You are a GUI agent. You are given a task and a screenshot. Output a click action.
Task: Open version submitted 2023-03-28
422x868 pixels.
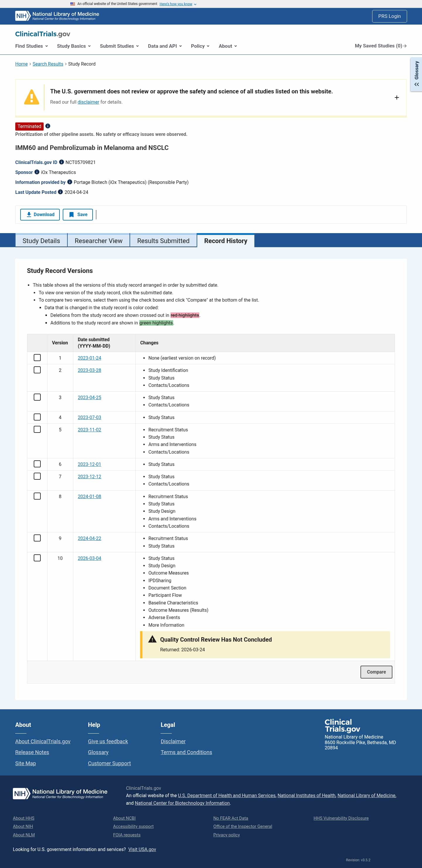(x=89, y=370)
